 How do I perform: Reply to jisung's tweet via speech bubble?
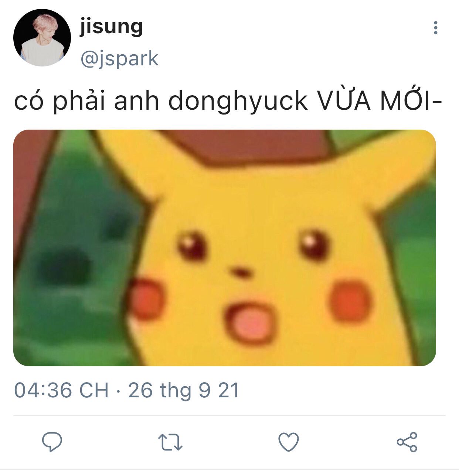click(x=52, y=442)
